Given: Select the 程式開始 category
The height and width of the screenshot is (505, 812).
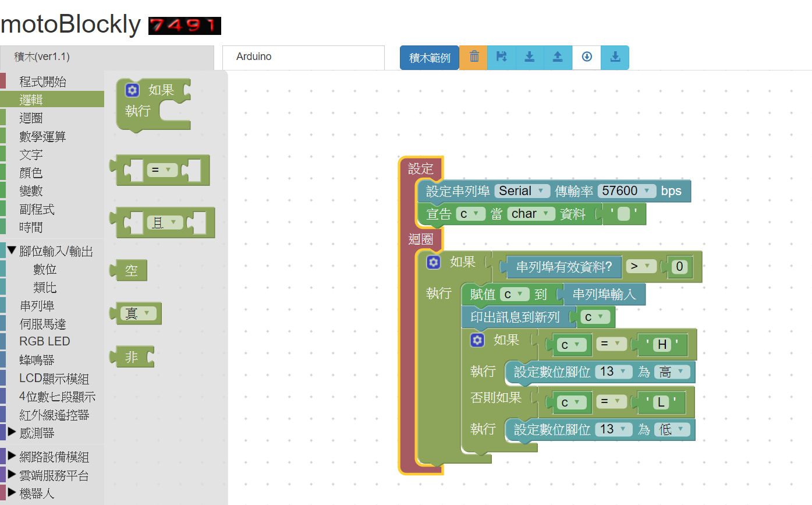Looking at the screenshot, I should pyautogui.click(x=52, y=82).
